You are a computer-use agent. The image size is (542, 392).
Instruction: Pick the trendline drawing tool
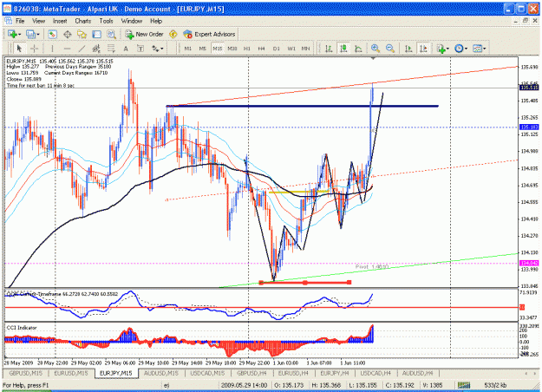point(82,49)
